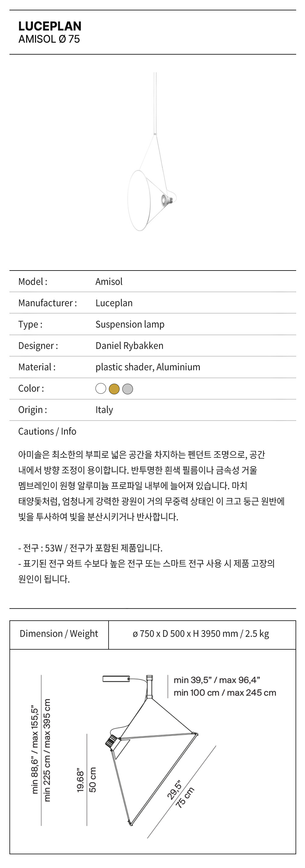Click the Luceplan manufacturer value

click(x=114, y=303)
